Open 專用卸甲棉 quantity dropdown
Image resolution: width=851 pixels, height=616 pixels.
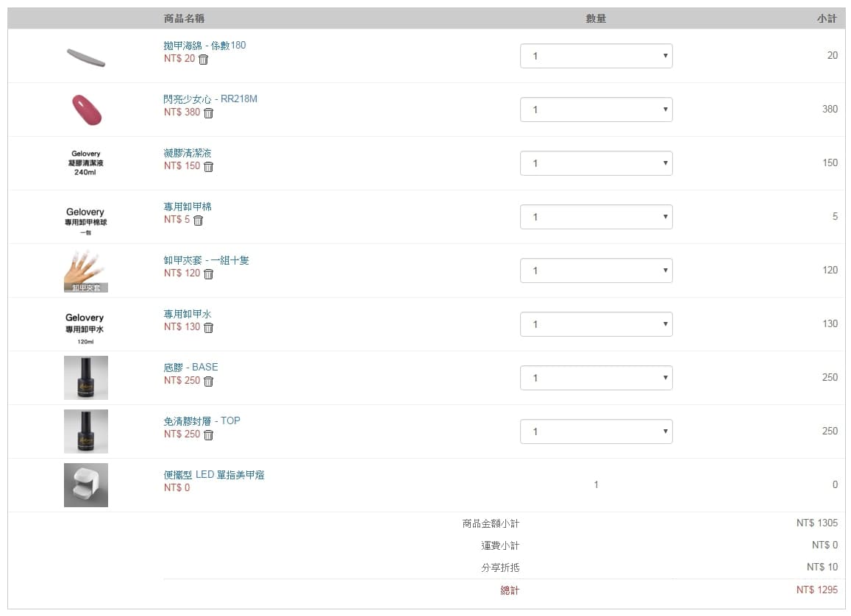tap(596, 217)
